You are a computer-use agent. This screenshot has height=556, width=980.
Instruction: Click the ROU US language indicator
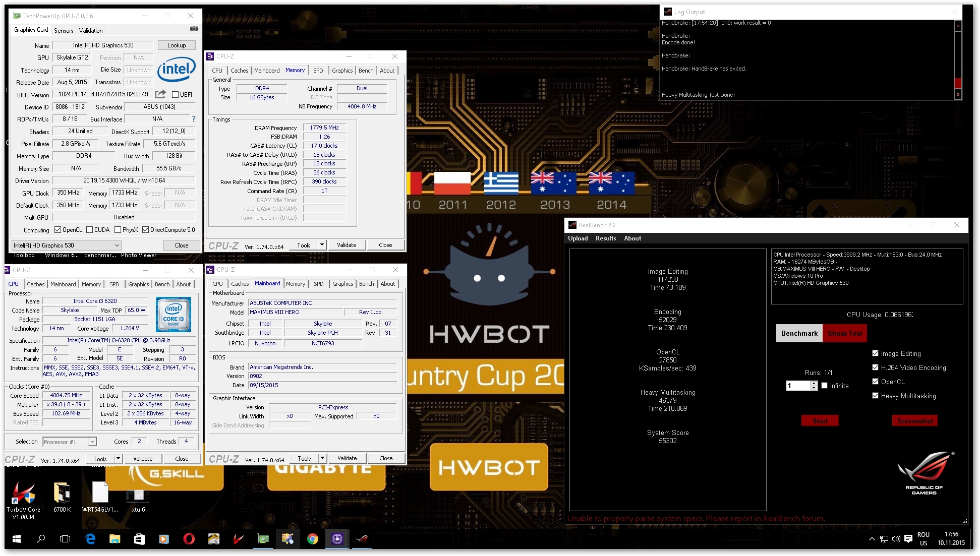[x=923, y=539]
